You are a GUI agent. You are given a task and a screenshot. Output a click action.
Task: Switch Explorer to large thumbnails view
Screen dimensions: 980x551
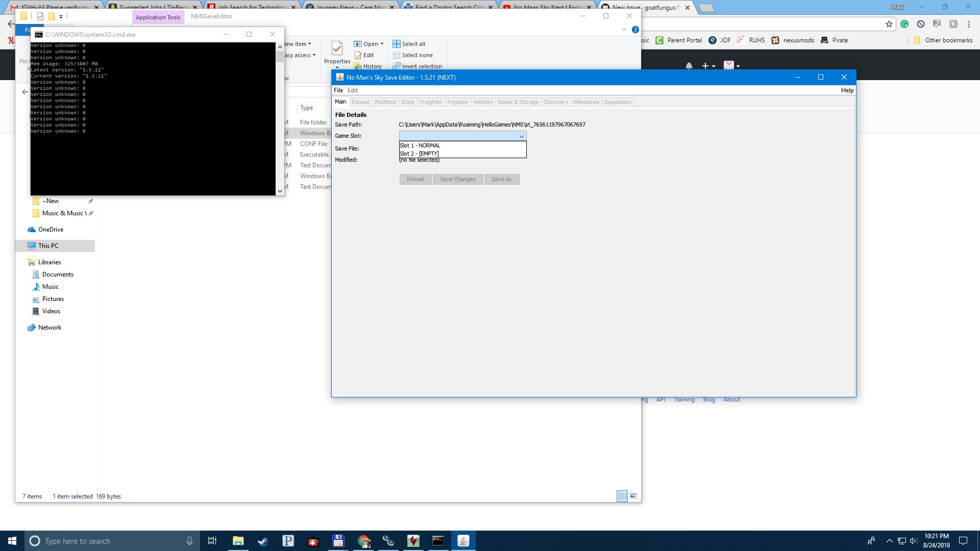click(633, 495)
